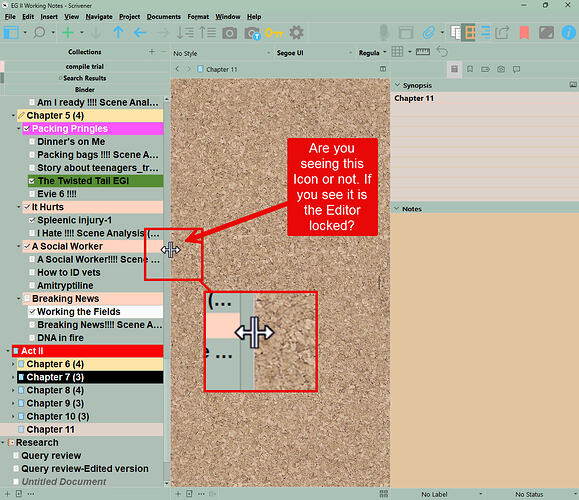The width and height of the screenshot is (579, 500).
Task: Toggle the It Hurts checkmark icon
Action: tap(27, 207)
